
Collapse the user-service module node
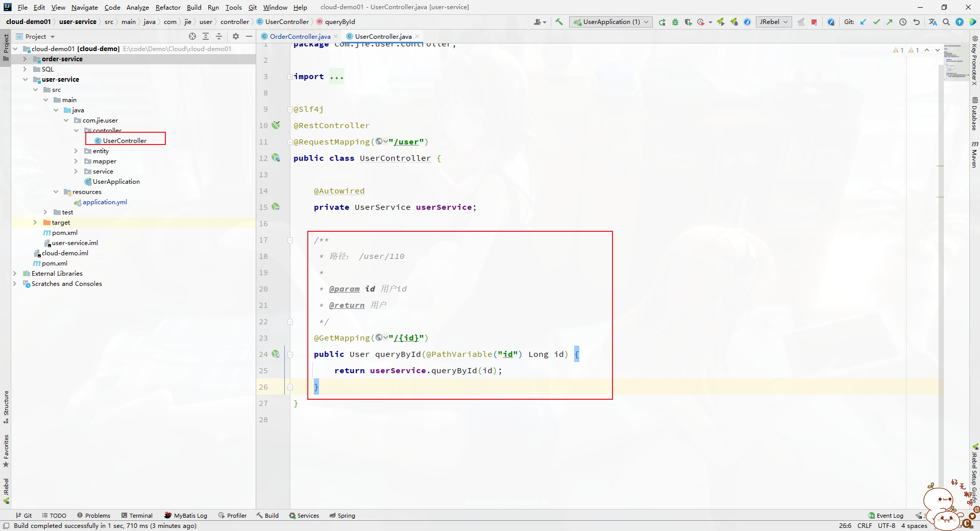pyautogui.click(x=25, y=79)
